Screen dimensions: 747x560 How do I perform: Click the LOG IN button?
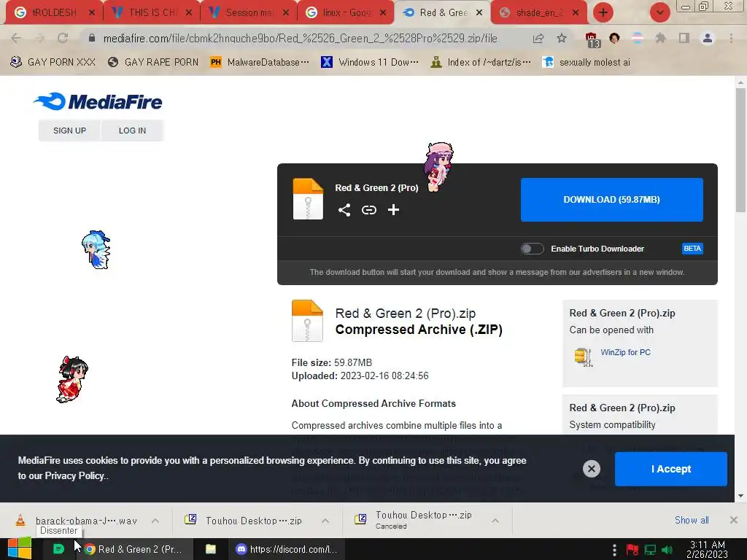[x=133, y=131]
